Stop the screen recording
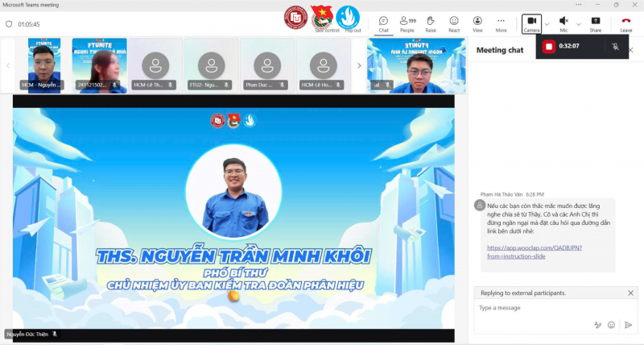644x345 pixels. tap(549, 47)
